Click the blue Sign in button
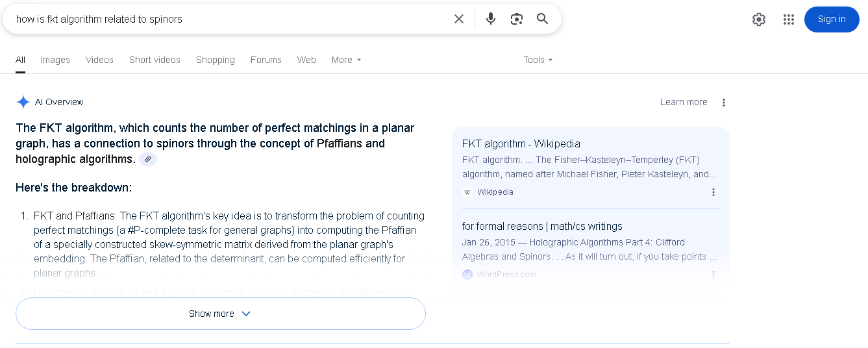Image resolution: width=868 pixels, height=348 pixels. pos(832,19)
